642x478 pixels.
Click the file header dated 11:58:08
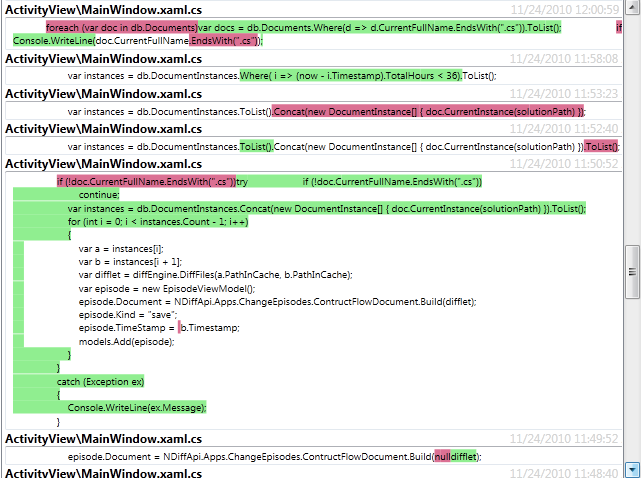click(x=104, y=59)
